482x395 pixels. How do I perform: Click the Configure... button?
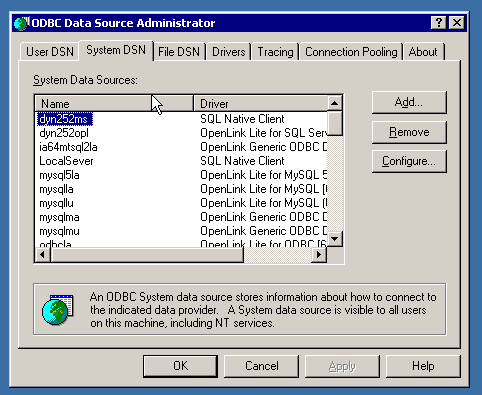pyautogui.click(x=409, y=161)
